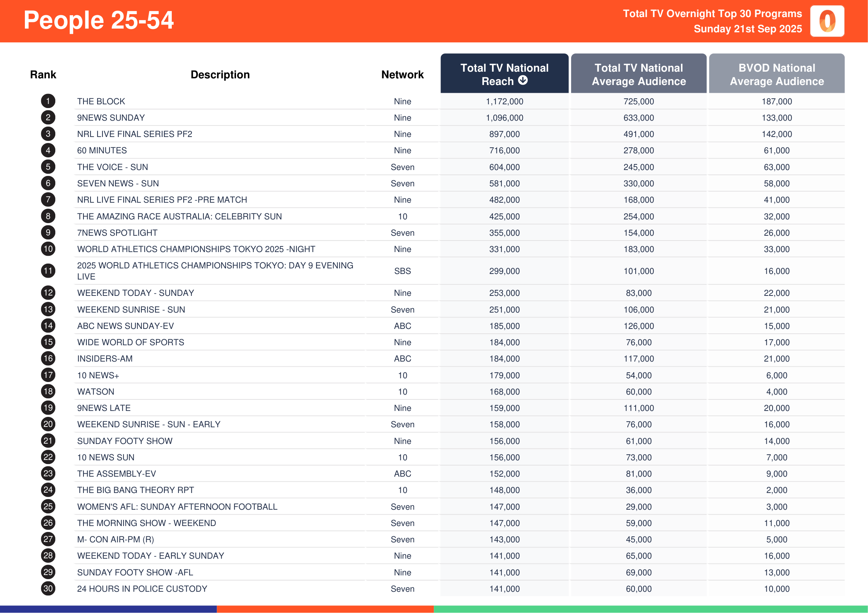The height and width of the screenshot is (614, 868).
Task: Click WEEKEND SUNRISE - SUN program name
Action: 131,310
